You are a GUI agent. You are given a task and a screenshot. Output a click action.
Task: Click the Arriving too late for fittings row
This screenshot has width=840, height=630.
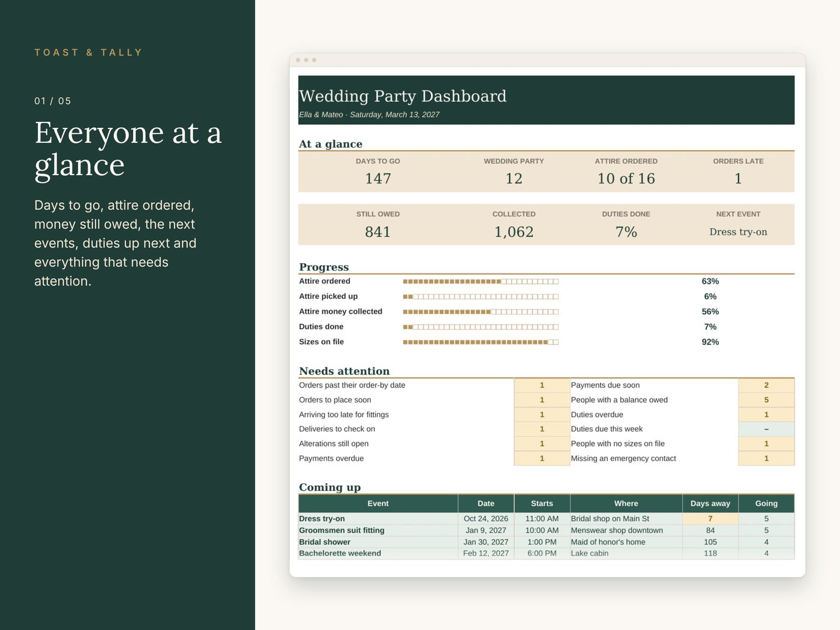[434, 415]
